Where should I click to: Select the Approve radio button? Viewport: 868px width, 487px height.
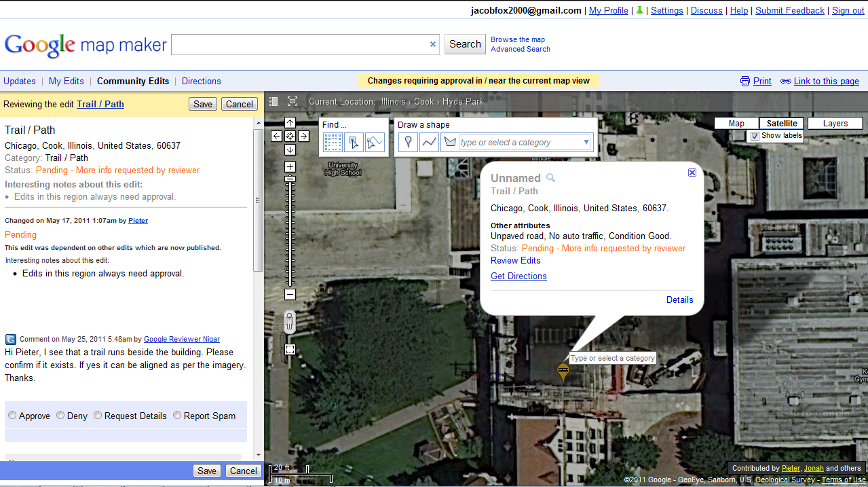point(12,415)
